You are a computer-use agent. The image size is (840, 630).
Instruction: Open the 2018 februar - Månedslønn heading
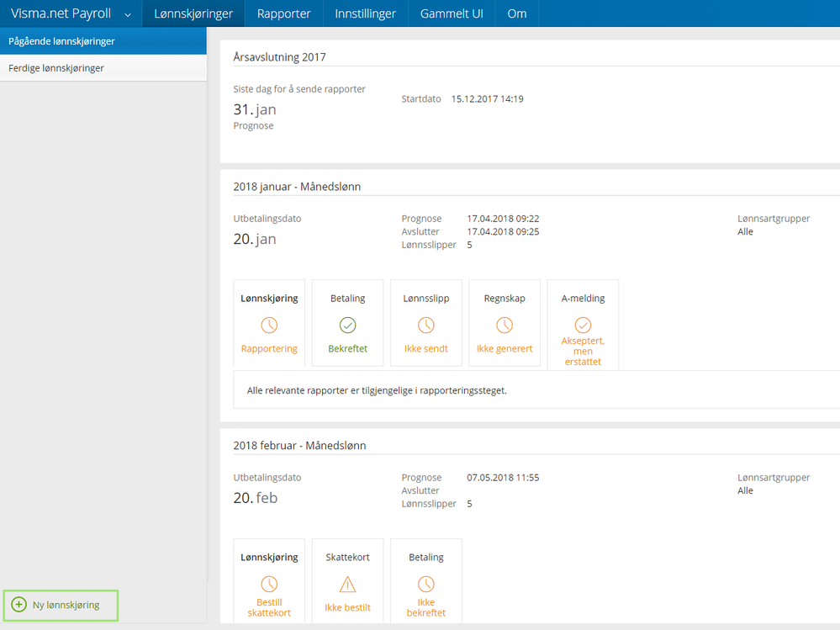[299, 446]
